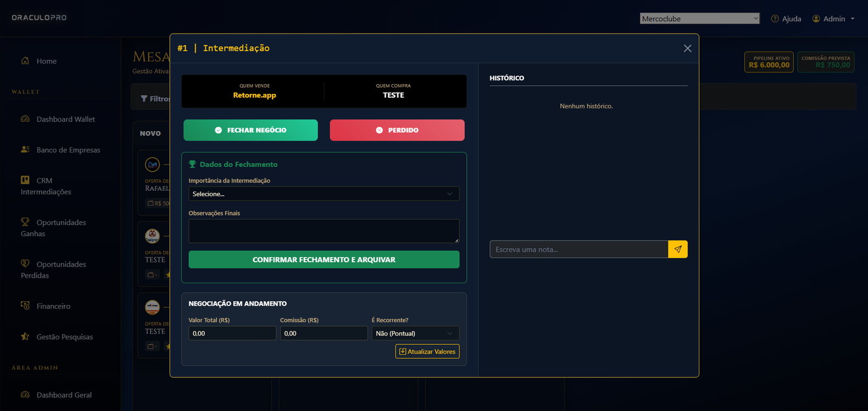Image resolution: width=868 pixels, height=411 pixels.
Task: Click the Filtros funnel icon
Action: point(144,99)
